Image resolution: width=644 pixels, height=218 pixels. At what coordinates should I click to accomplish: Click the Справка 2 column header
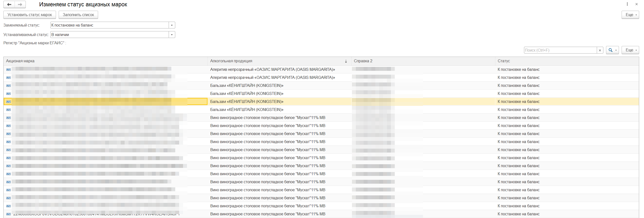coord(423,61)
